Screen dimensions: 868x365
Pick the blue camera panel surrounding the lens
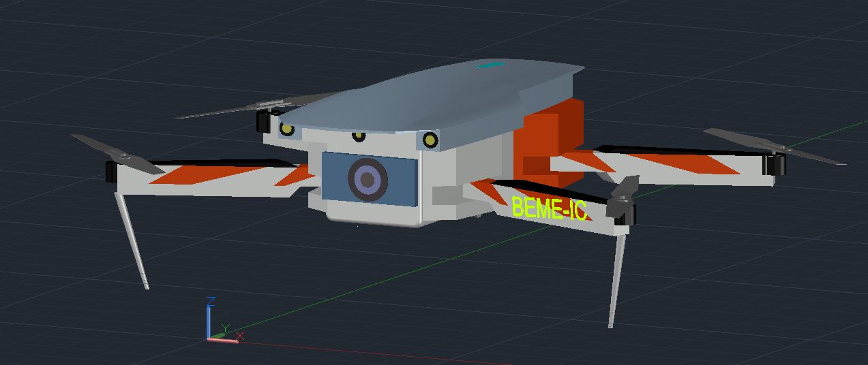pyautogui.click(x=369, y=179)
